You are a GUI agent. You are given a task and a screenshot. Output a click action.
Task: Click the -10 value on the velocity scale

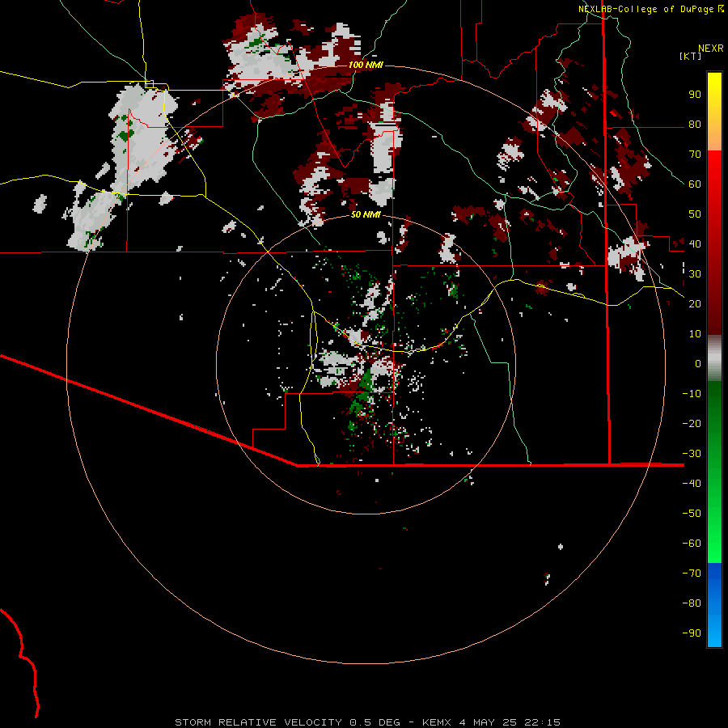[692, 394]
